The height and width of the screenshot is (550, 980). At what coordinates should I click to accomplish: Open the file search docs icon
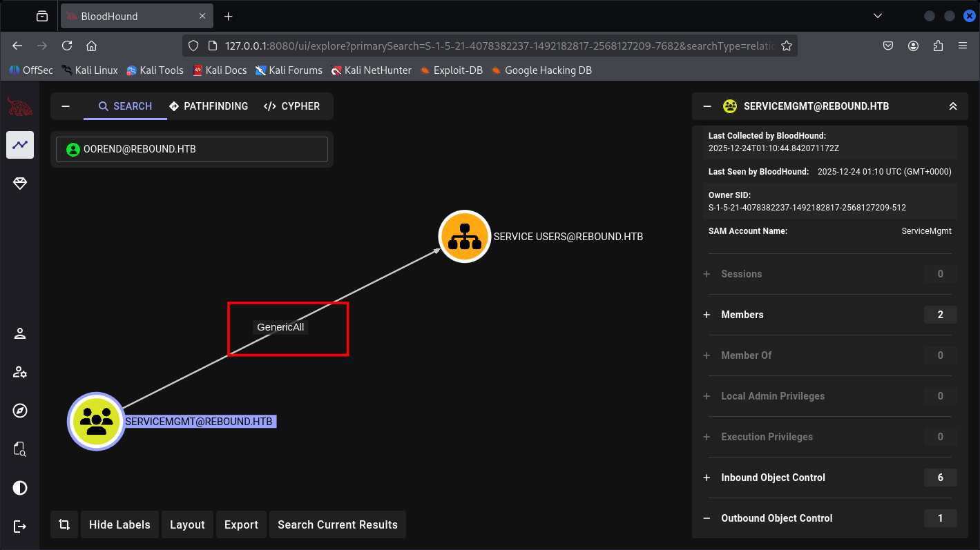20,449
